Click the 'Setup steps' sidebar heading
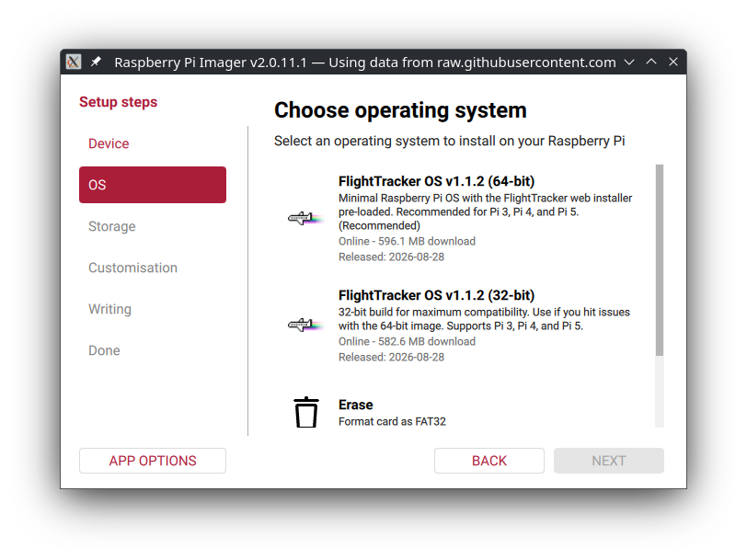The image size is (747, 560). tap(118, 102)
